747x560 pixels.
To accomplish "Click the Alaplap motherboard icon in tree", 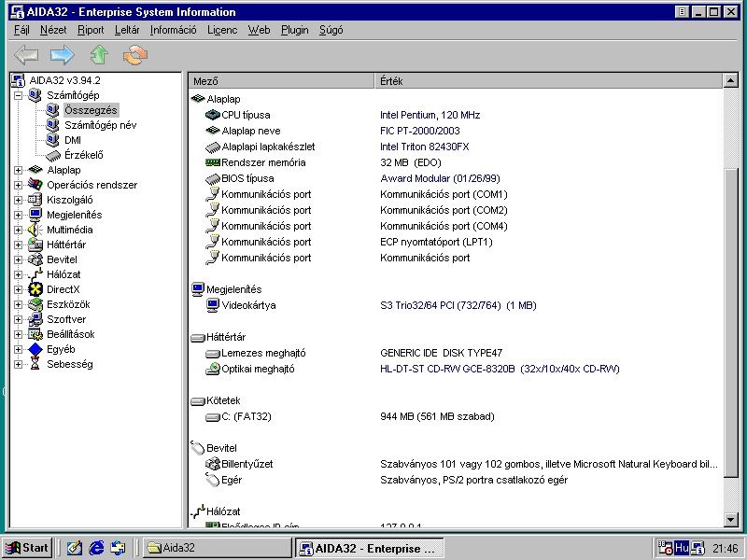I will 35,170.
